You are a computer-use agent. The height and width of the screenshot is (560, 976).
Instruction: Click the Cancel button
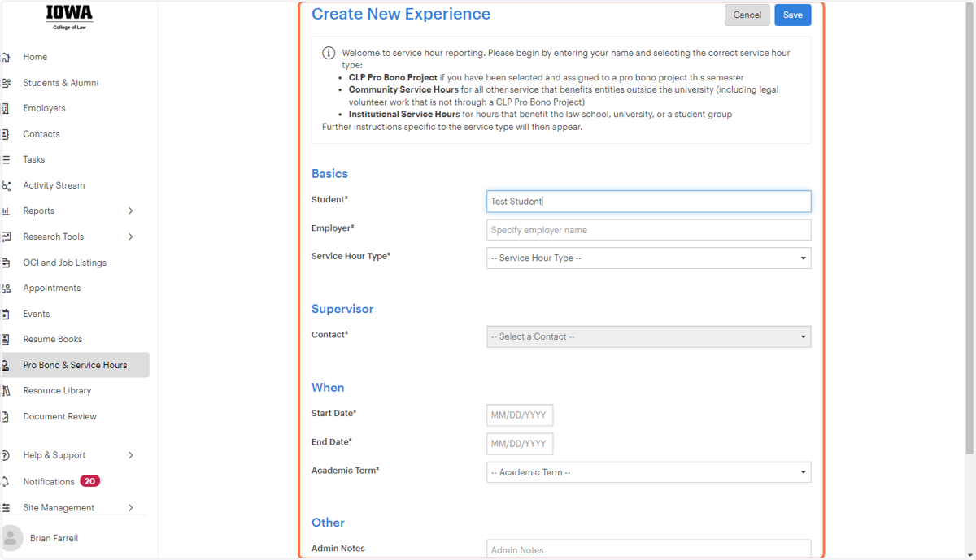(x=747, y=15)
